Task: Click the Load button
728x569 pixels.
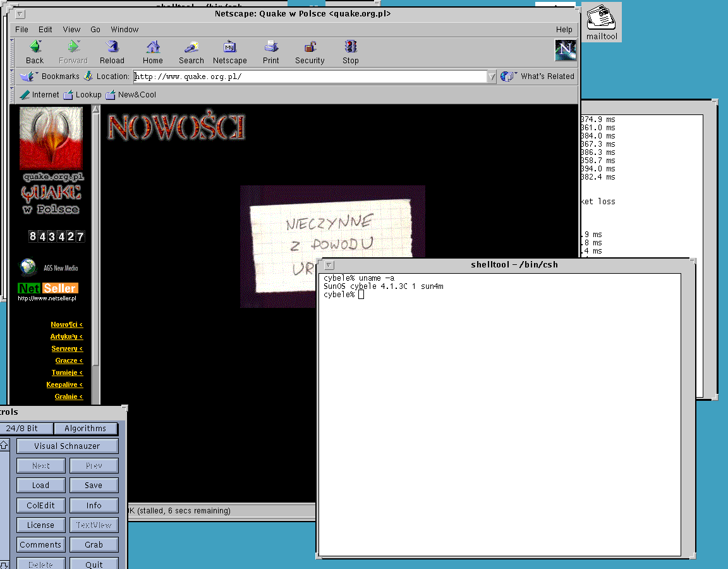Action: pyautogui.click(x=41, y=486)
